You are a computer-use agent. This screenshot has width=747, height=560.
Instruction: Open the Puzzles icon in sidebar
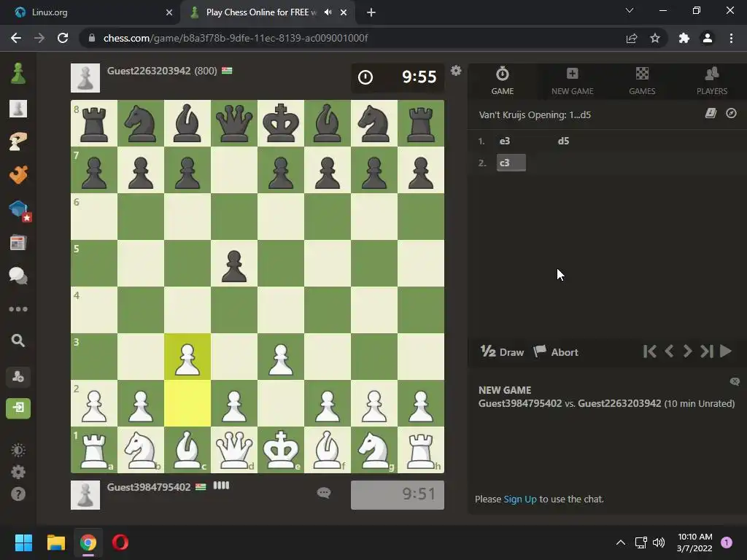coord(18,175)
